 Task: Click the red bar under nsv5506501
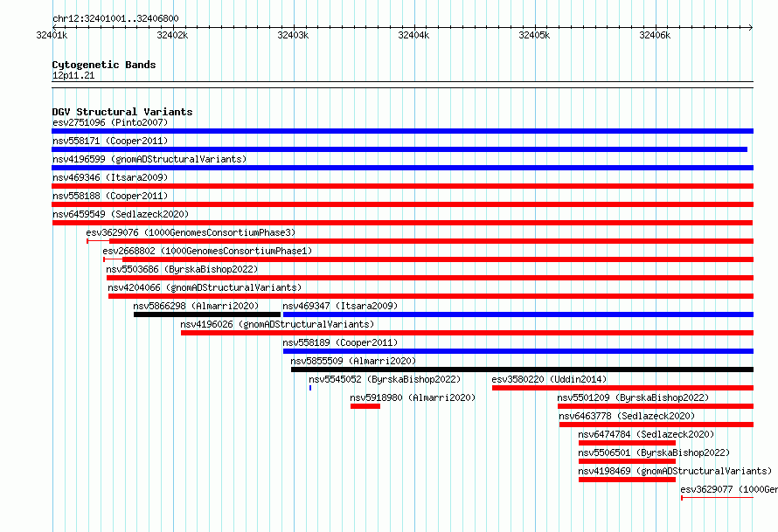click(627, 461)
